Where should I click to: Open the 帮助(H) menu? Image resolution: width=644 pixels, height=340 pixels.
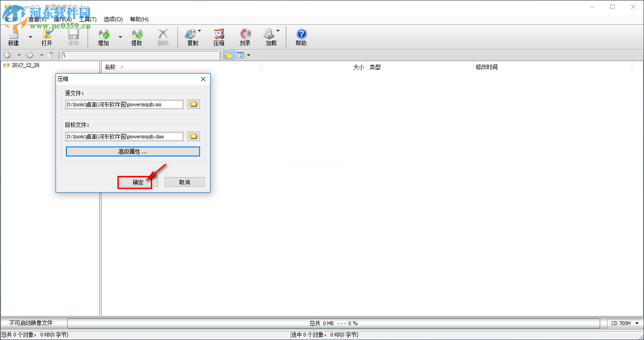pyautogui.click(x=139, y=19)
